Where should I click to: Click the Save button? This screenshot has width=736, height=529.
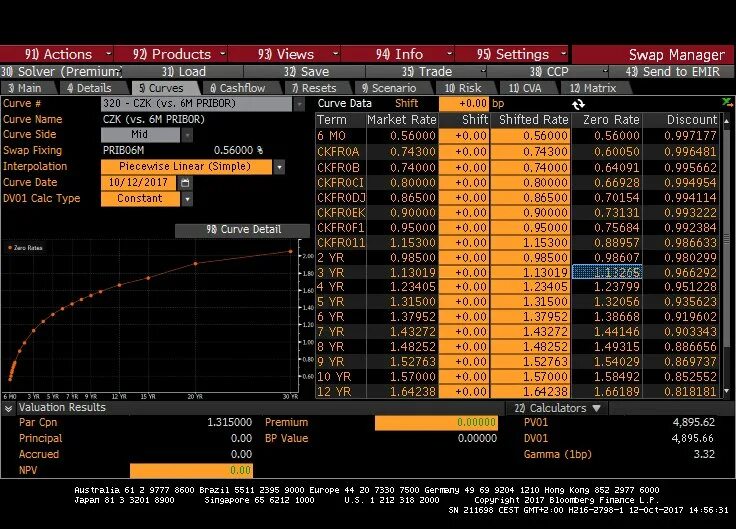[x=305, y=72]
